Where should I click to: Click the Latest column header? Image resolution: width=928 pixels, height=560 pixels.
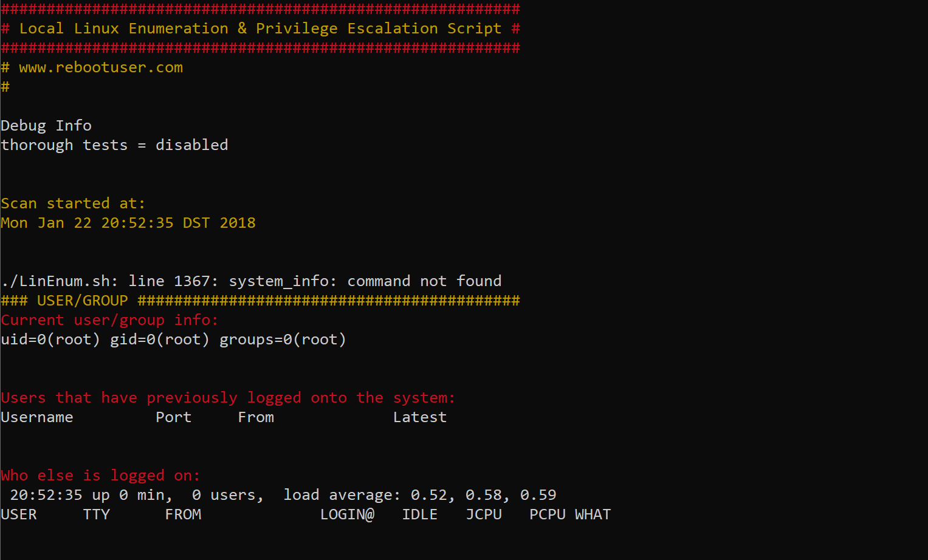(x=420, y=417)
